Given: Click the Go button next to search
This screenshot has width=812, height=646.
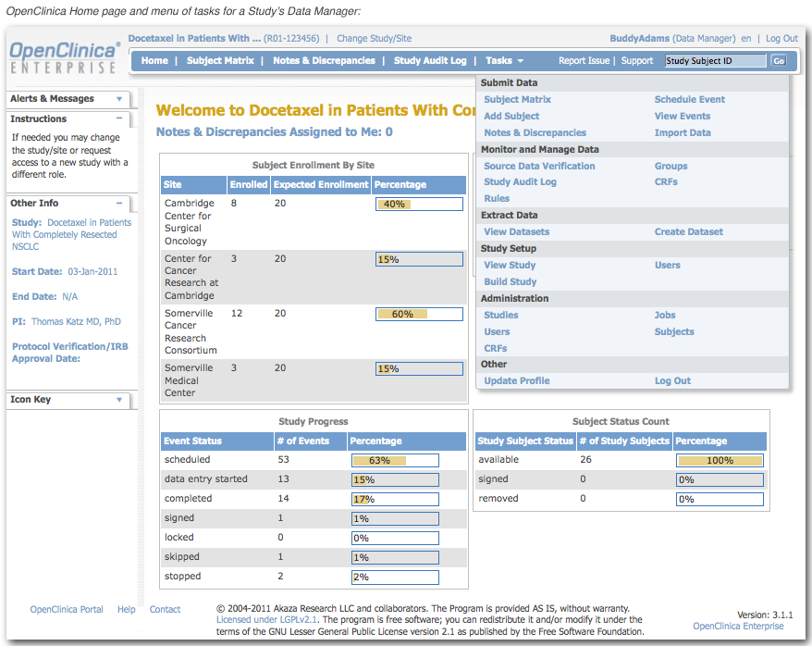Looking at the screenshot, I should (x=778, y=61).
